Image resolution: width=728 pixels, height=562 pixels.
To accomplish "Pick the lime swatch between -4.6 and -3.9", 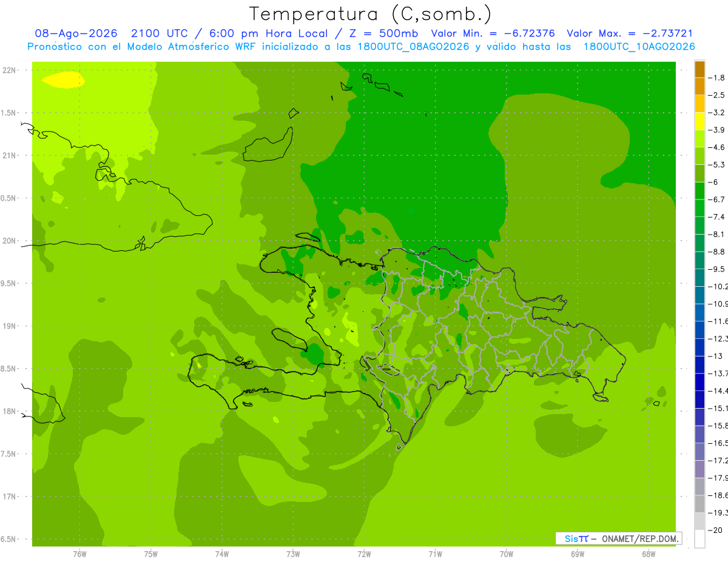I will 699,139.
